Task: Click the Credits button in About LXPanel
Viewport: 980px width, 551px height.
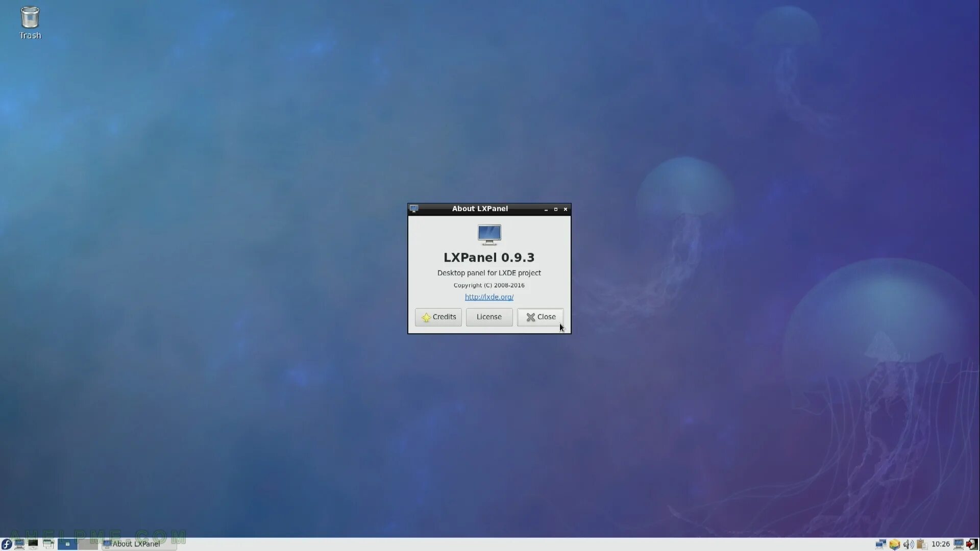Action: [x=438, y=317]
